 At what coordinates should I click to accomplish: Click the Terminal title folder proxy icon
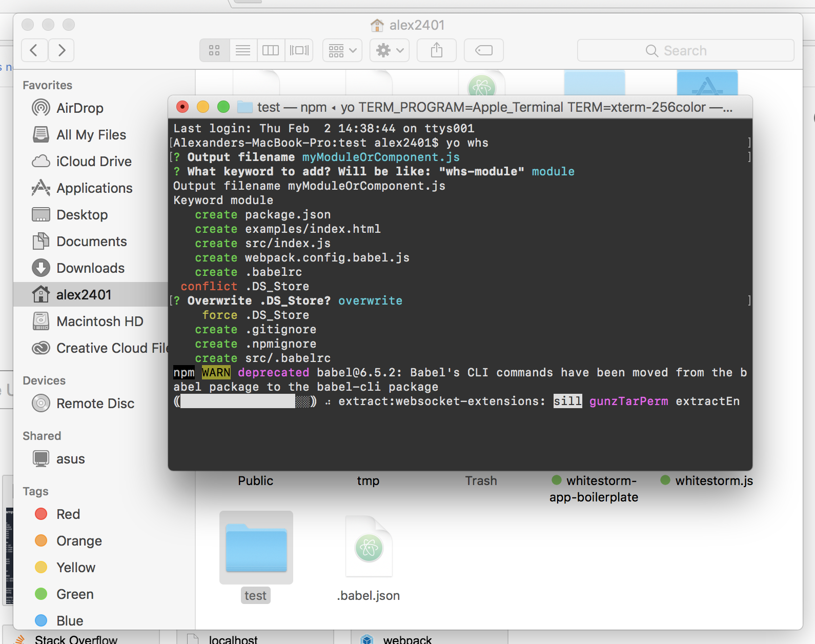(x=245, y=107)
